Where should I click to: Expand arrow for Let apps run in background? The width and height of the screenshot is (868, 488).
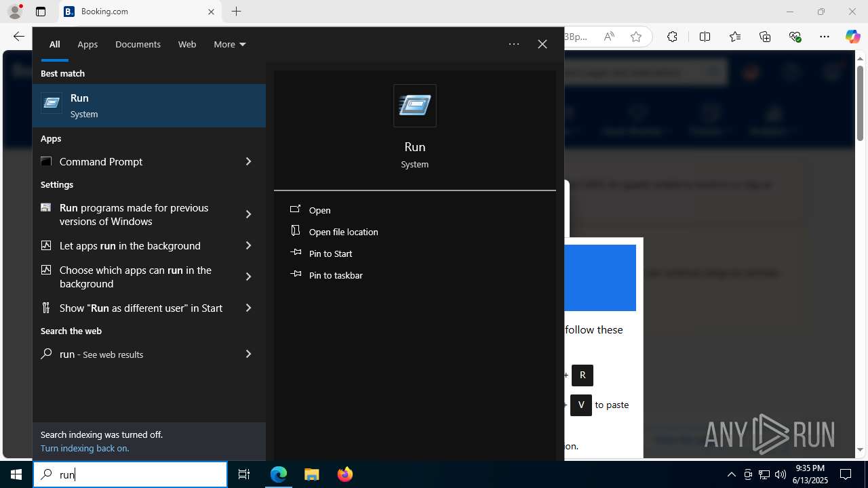pos(248,245)
